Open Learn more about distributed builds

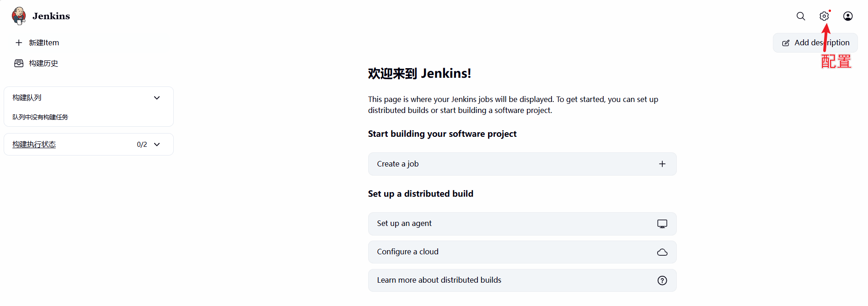coord(522,280)
